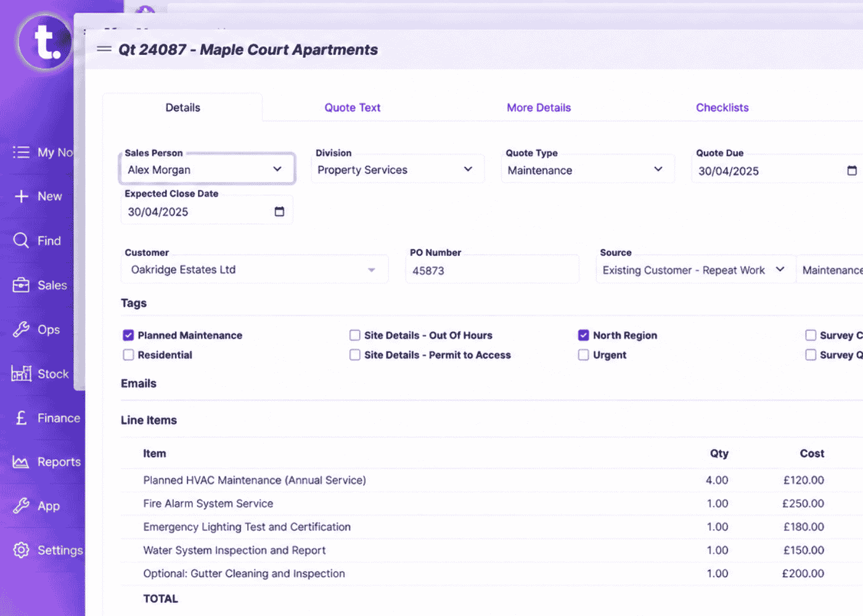
Task: Click the £120.00 cost cell
Action: pos(804,480)
